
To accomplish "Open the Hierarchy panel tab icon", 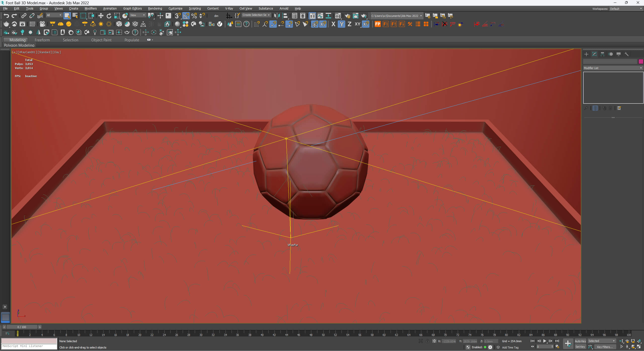I will click(x=602, y=54).
